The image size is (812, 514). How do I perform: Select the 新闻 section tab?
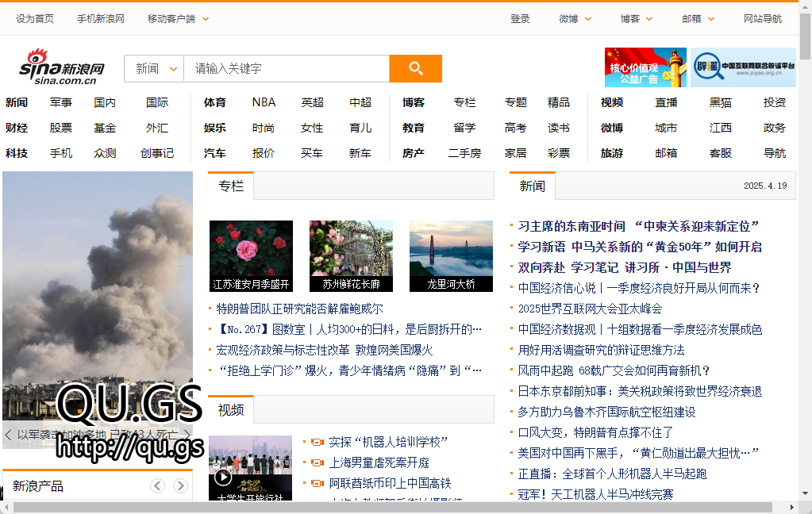click(533, 186)
